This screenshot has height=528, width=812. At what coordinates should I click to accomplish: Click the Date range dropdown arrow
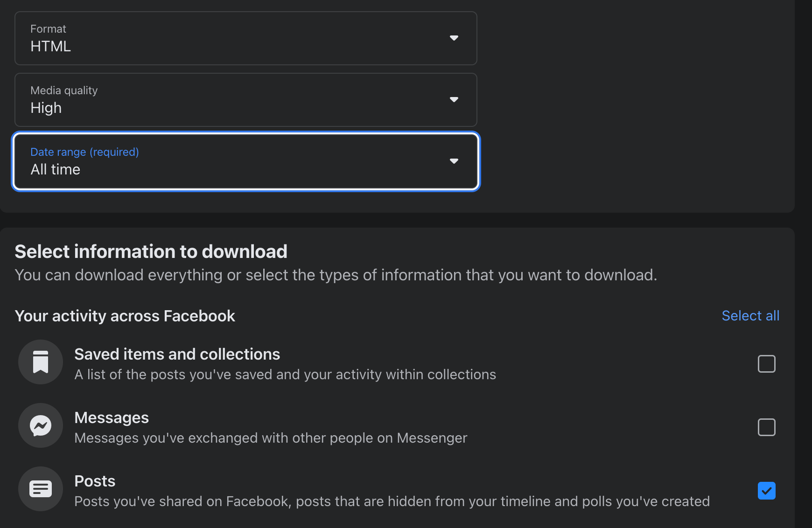click(454, 161)
